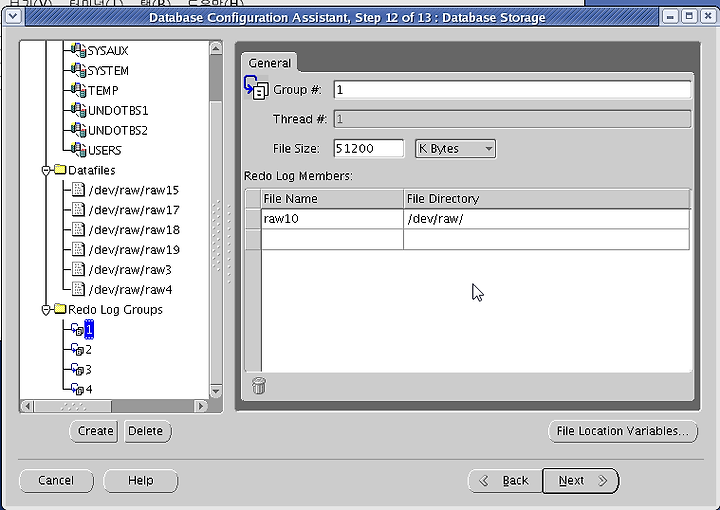The image size is (720, 510).
Task: Click the TEMP tablespace icon
Action: [x=78, y=90]
